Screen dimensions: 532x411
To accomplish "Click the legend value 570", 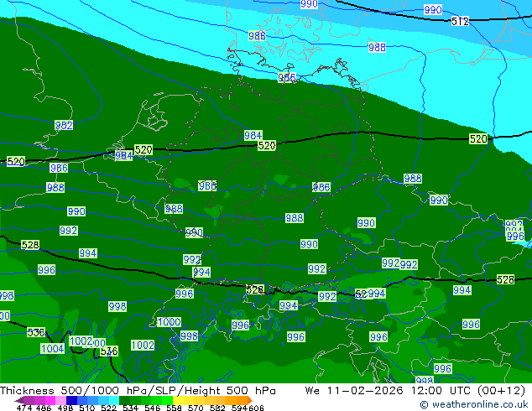I will (x=196, y=408).
